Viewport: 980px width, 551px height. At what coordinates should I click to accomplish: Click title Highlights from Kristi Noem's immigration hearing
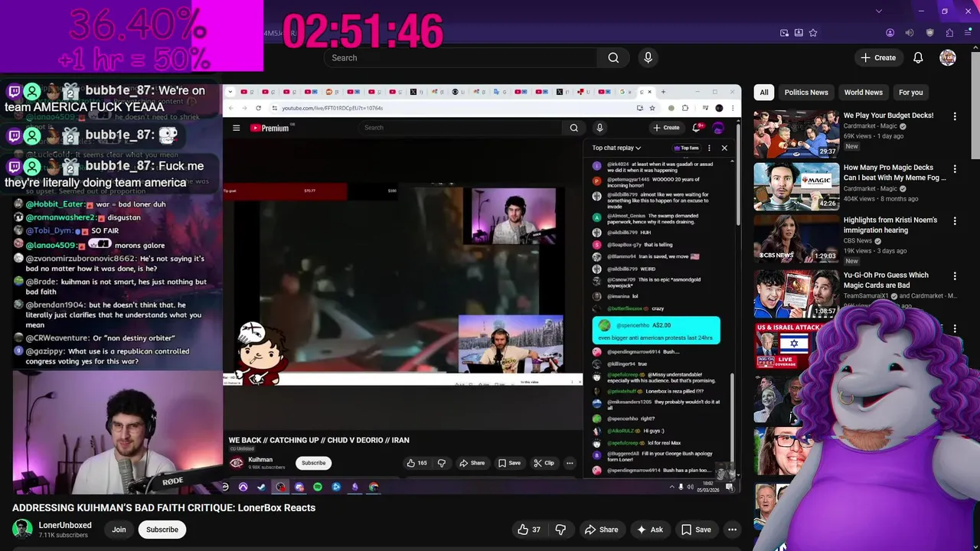[890, 225]
